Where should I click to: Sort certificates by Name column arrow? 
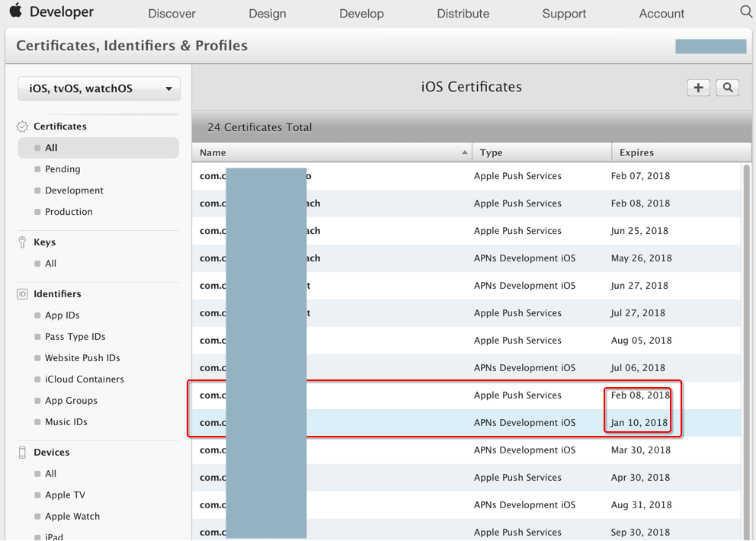click(465, 153)
